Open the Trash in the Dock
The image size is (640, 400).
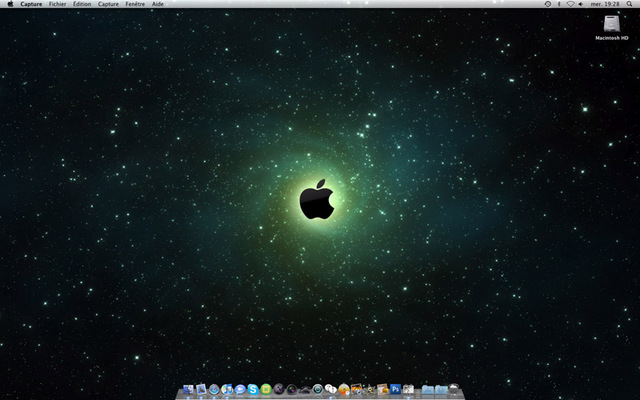tap(453, 389)
